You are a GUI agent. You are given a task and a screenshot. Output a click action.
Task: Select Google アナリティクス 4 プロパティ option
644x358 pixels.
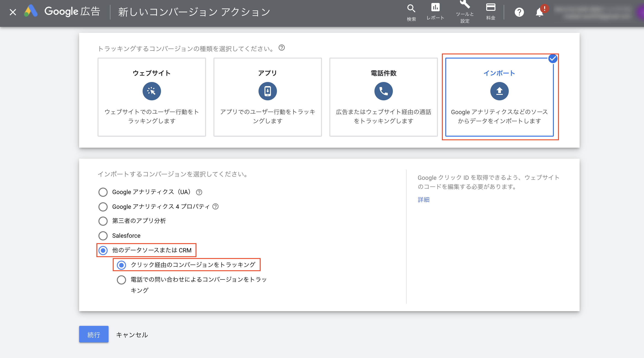[x=103, y=207]
